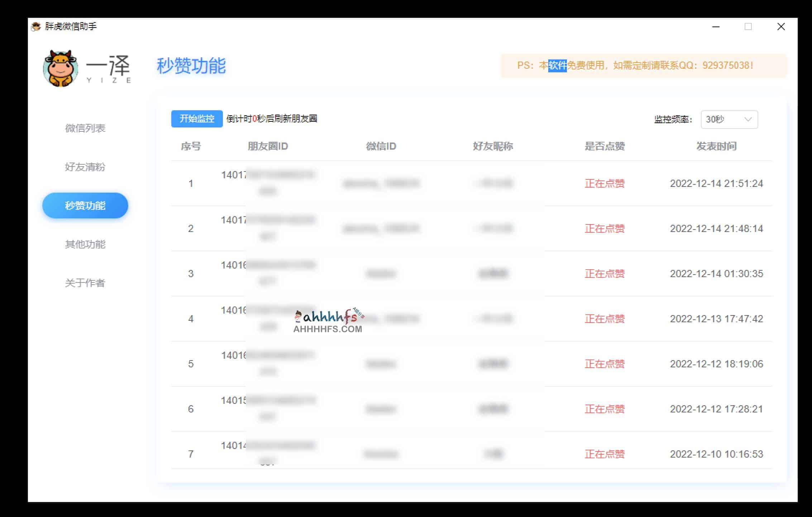Click the 开始监控 button to start monitoring
This screenshot has width=812, height=517.
[x=197, y=119]
